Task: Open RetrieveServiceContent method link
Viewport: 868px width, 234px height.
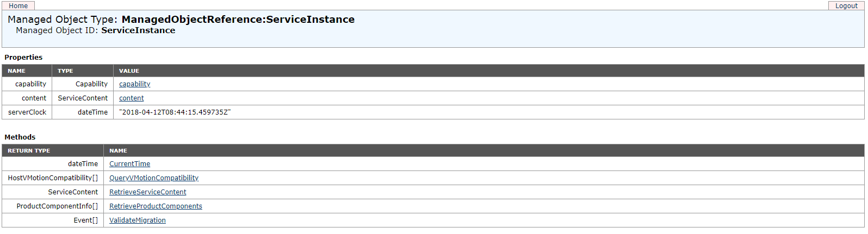Action: point(147,192)
